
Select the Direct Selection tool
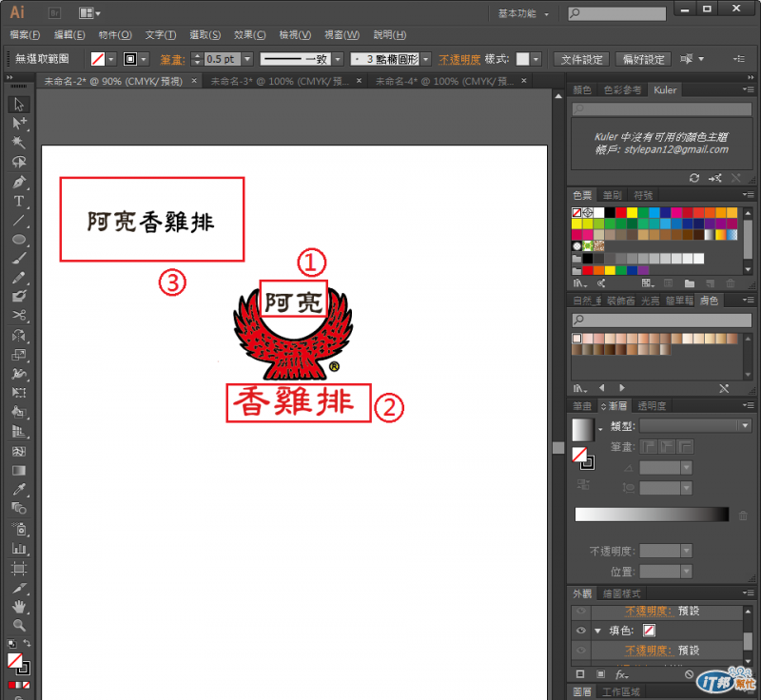coord(19,124)
